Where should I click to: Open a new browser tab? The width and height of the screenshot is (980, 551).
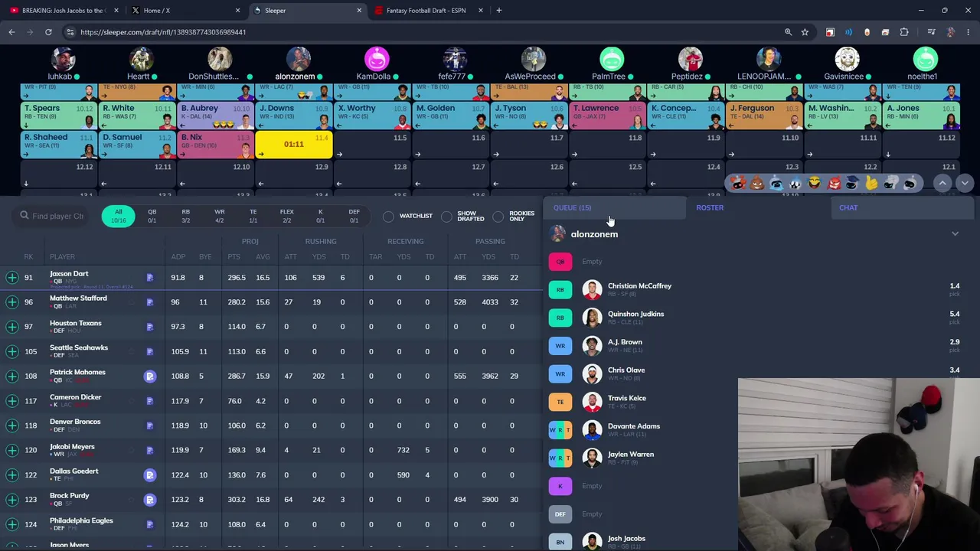498,11
